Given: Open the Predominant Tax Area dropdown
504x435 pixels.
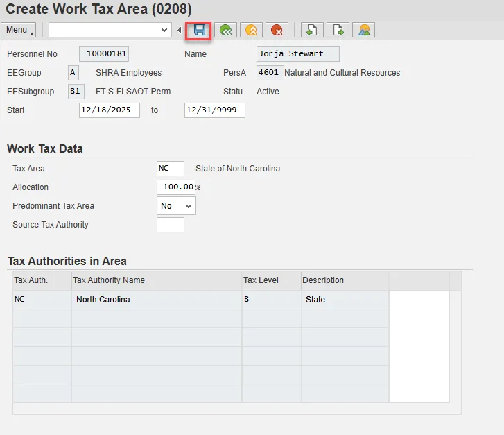Looking at the screenshot, I should click(x=177, y=206).
